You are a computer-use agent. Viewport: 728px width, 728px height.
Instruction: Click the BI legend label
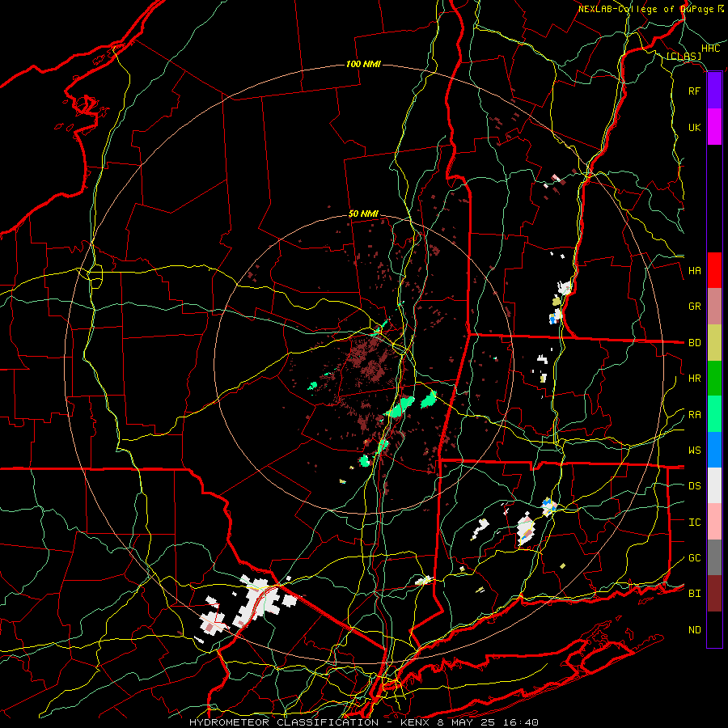[x=694, y=594]
